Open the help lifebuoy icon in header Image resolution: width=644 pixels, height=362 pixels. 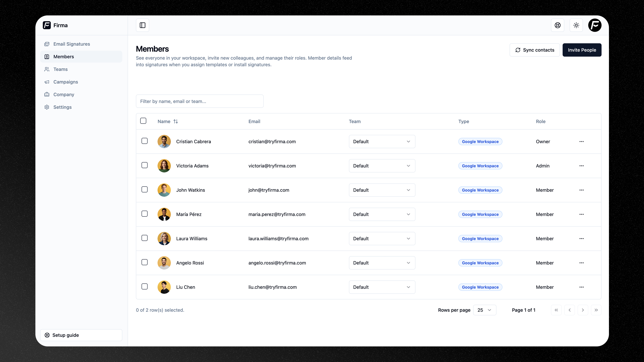tap(557, 25)
